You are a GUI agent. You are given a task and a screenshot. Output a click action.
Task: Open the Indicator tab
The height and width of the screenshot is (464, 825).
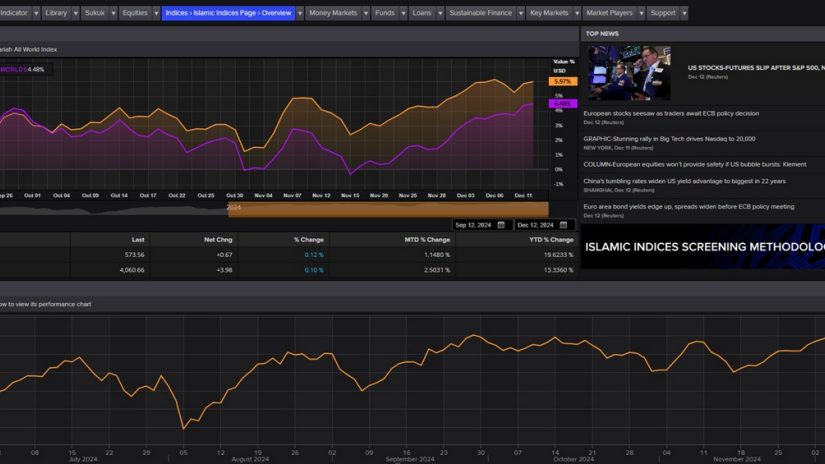point(15,13)
